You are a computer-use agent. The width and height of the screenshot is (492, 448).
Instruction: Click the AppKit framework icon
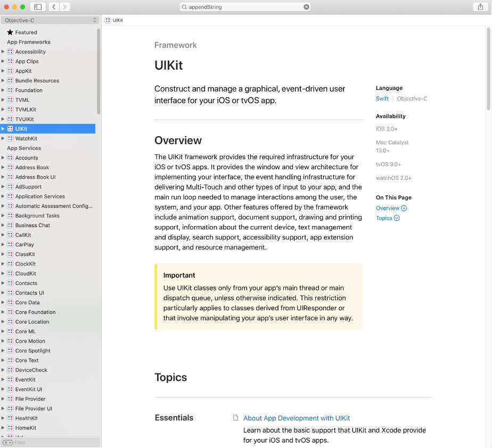tap(10, 71)
